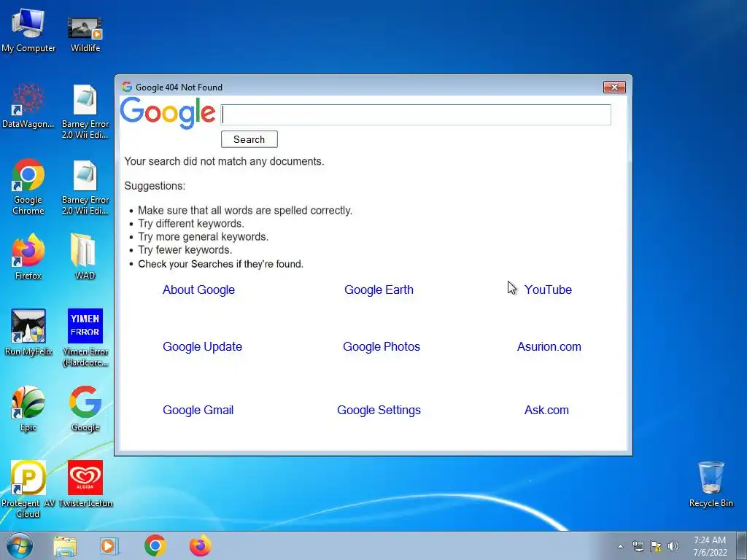Click the 'Try fewer keywords.' suggestion
The width and height of the screenshot is (747, 560).
(x=185, y=250)
